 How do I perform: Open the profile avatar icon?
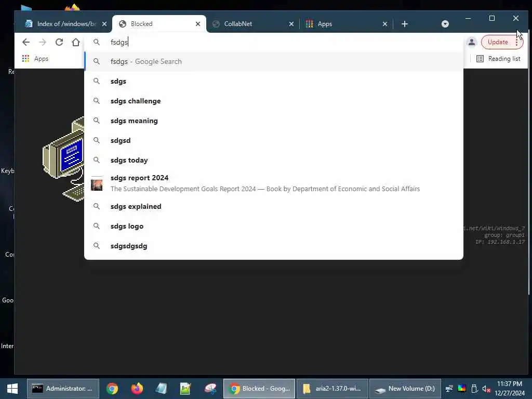coord(472,42)
